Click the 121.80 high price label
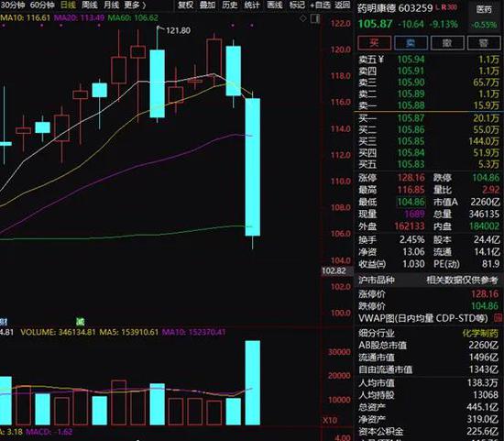Image resolution: width=504 pixels, height=441 pixels. pos(178,30)
